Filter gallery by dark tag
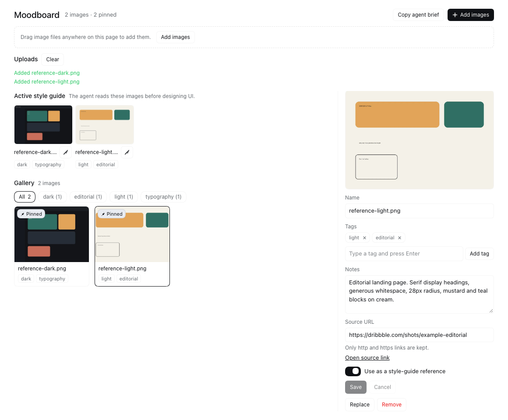 point(53,197)
